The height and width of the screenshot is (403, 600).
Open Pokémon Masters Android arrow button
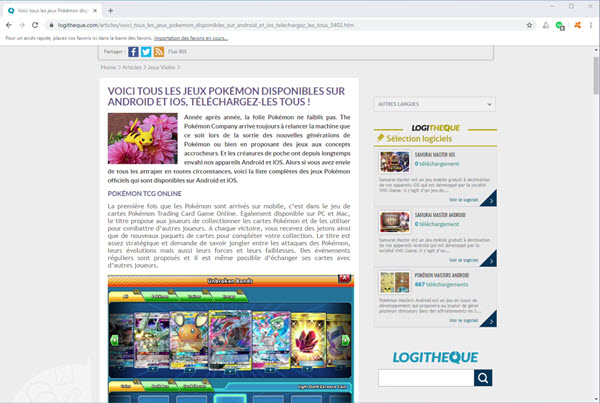489,320
